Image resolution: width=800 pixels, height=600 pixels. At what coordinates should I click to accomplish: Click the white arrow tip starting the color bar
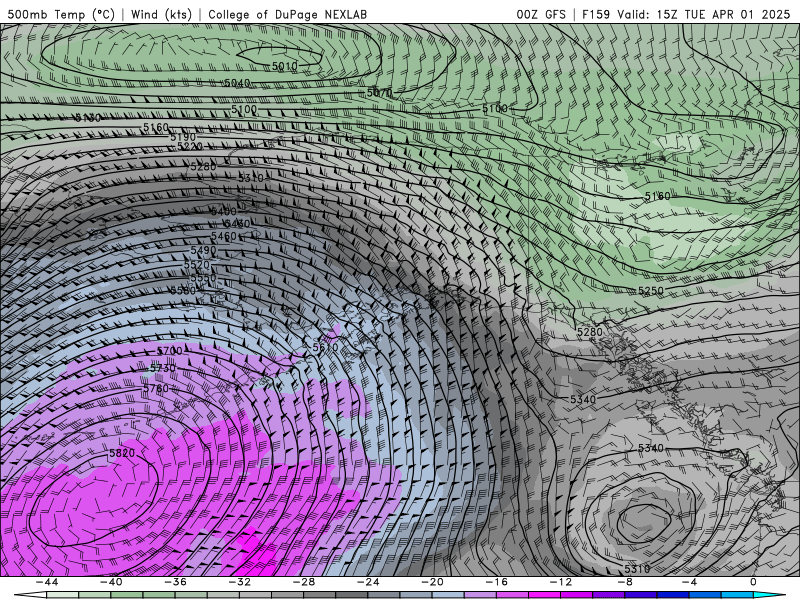pos(31,595)
